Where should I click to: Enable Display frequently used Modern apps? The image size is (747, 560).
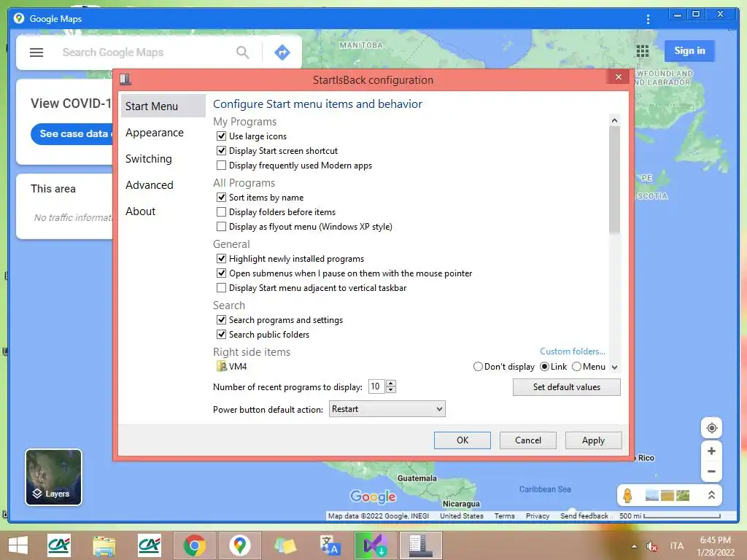click(221, 166)
